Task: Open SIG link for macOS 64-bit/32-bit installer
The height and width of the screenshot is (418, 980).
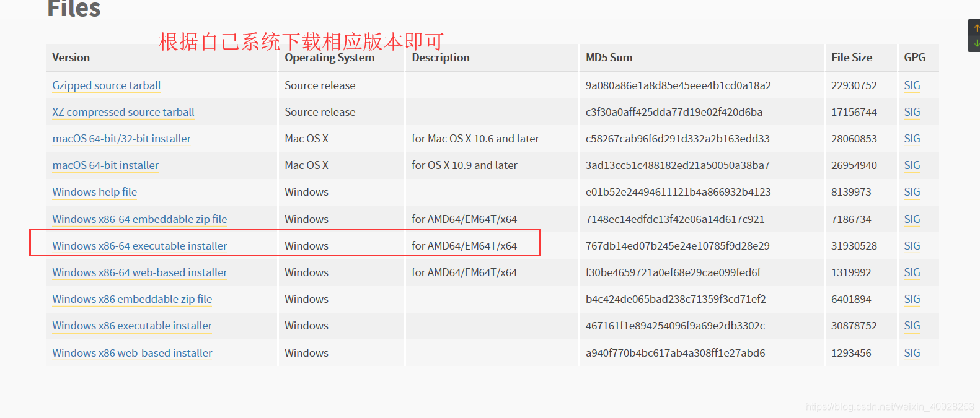Action: click(x=912, y=139)
